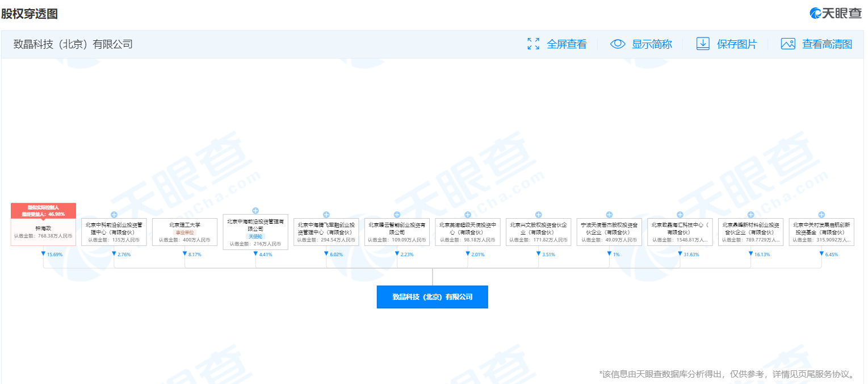Select the 钟海政 shareholder card
This screenshot has height=384, width=868.
[x=43, y=232]
